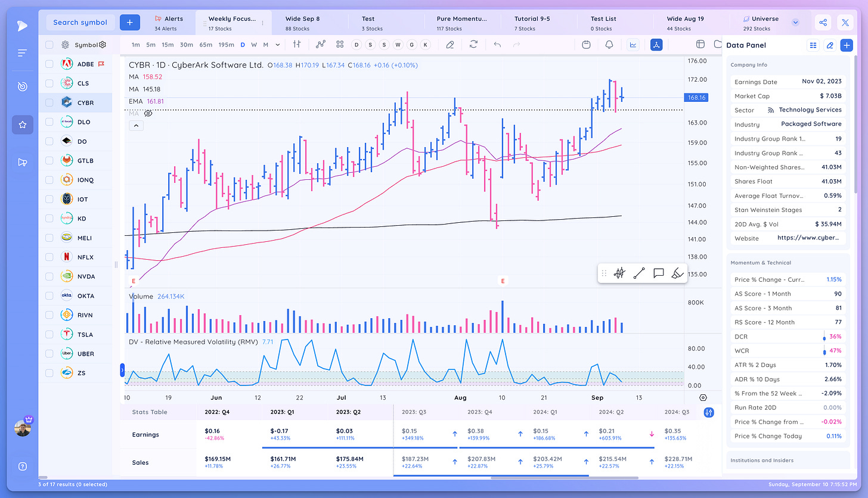Select the trend line drawing tool
Screen dimensions: 868x498
(x=639, y=273)
